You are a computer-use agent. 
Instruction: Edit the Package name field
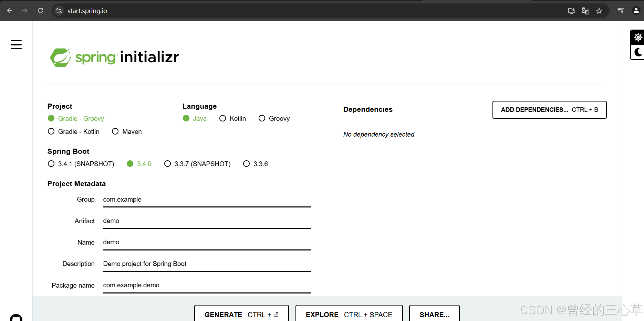[207, 285]
